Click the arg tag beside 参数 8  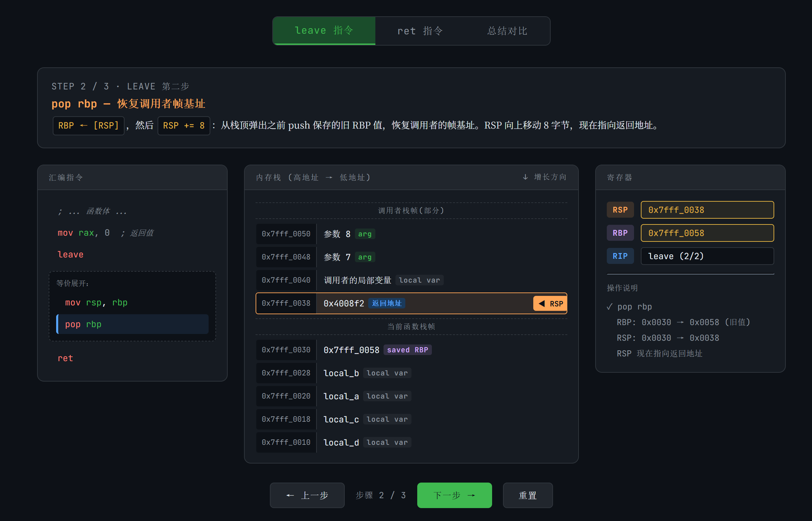pos(365,234)
